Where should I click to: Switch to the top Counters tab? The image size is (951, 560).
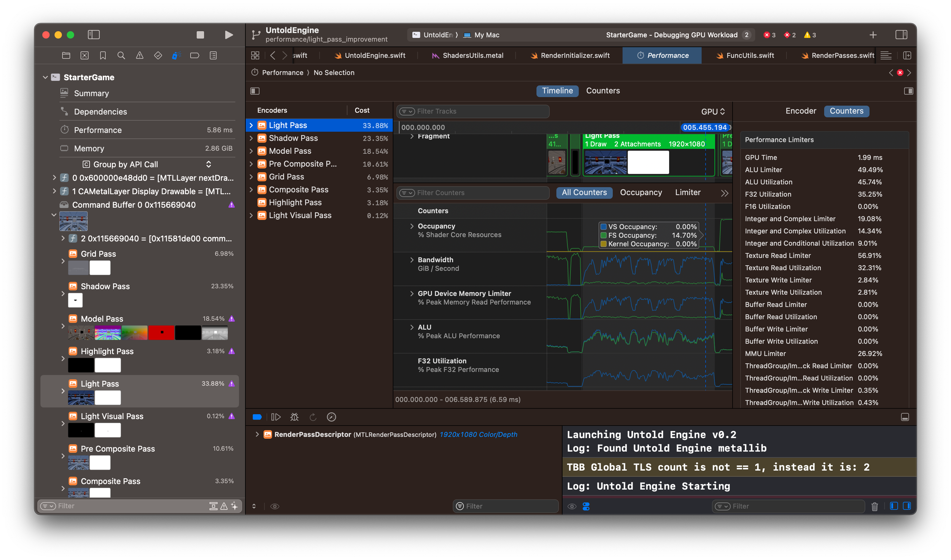603,91
